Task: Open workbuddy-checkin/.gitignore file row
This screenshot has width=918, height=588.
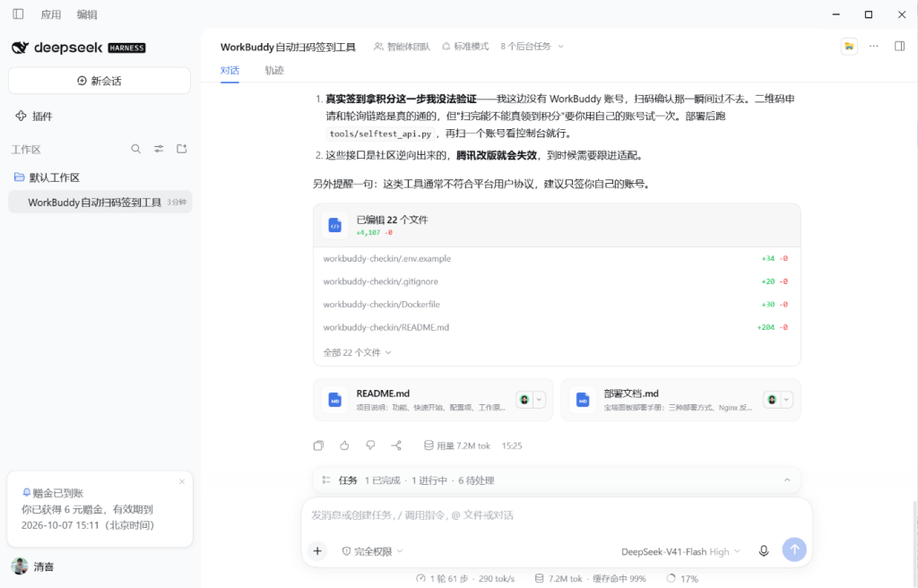Action: point(556,281)
